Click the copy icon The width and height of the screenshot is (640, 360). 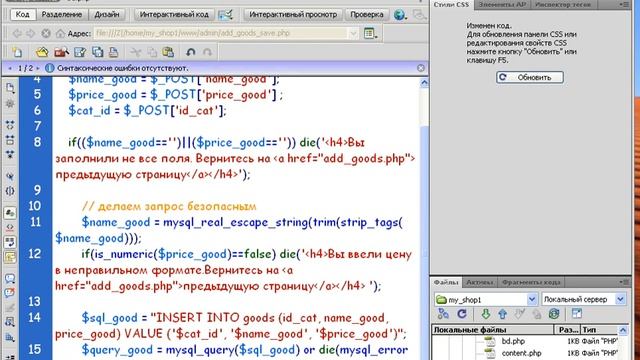coord(152,52)
